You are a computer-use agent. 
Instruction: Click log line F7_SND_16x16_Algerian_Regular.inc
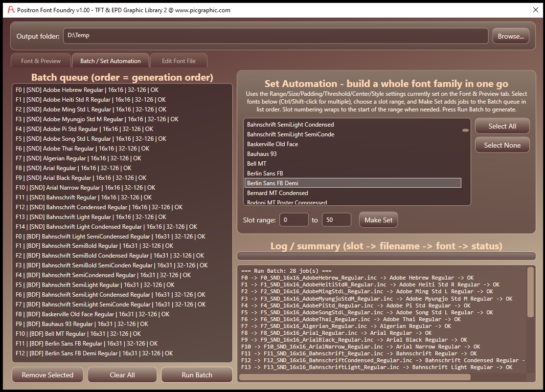346,326
